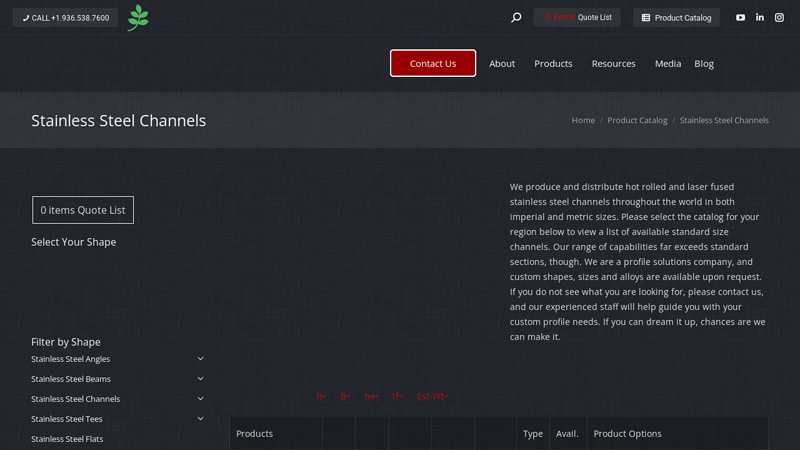
Task: Open the search magnifier icon
Action: (x=516, y=17)
